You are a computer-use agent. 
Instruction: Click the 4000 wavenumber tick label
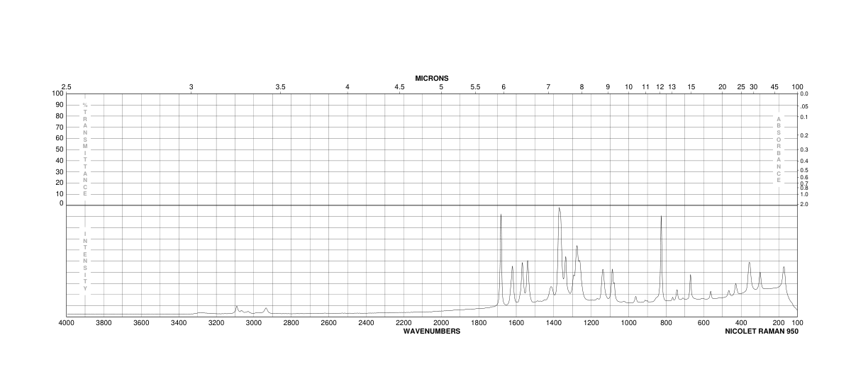point(67,324)
